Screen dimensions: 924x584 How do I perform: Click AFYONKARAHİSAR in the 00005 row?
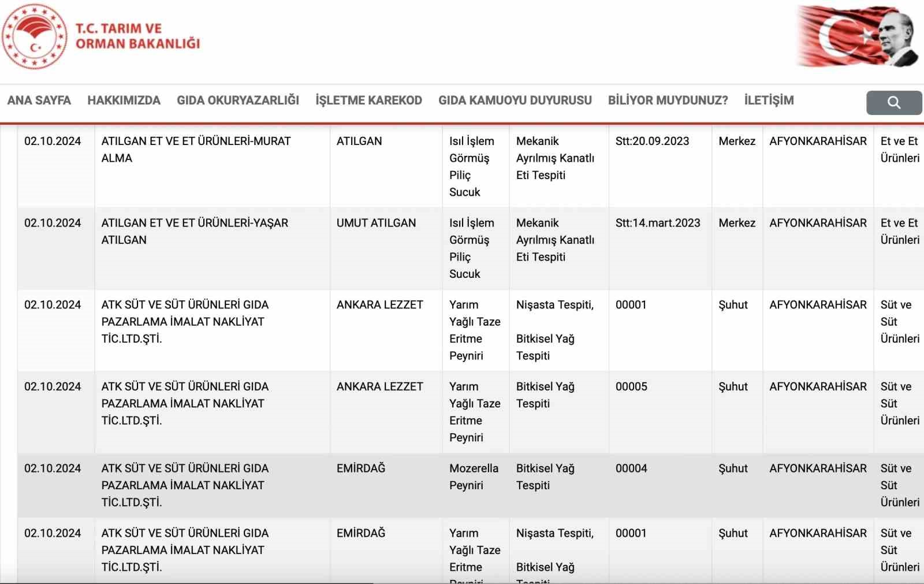click(x=818, y=386)
